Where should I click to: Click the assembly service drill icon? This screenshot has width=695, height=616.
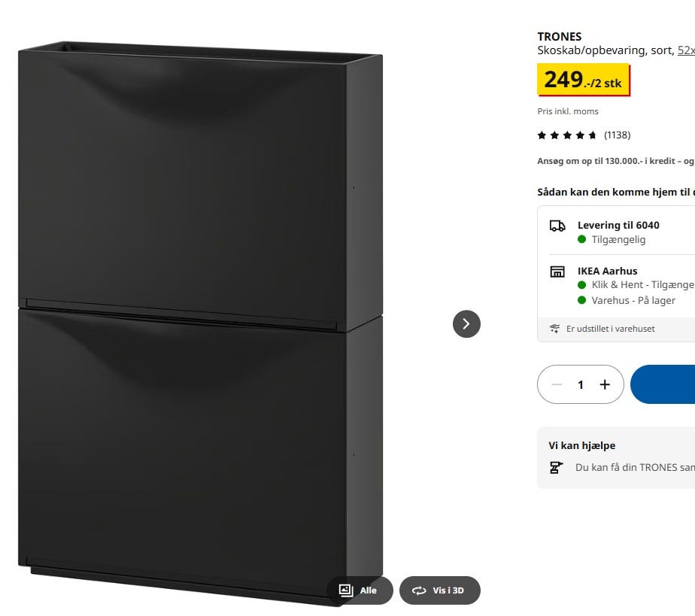pos(557,468)
